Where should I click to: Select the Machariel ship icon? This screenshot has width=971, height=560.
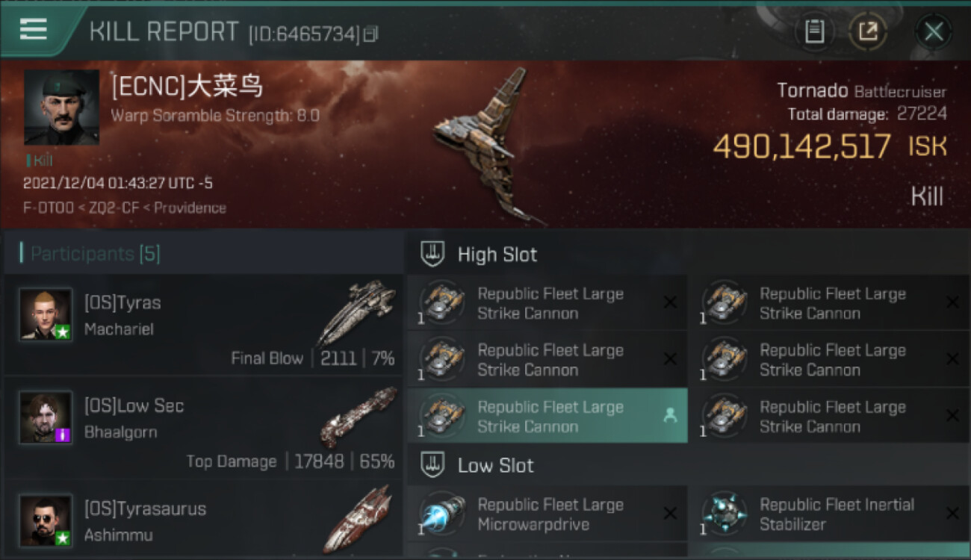click(357, 312)
